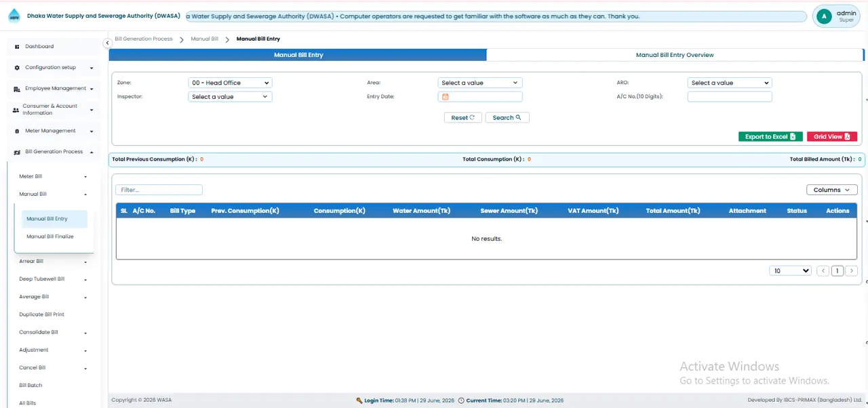The height and width of the screenshot is (408, 868).
Task: Click the key icon beside Login Time
Action: point(359,401)
